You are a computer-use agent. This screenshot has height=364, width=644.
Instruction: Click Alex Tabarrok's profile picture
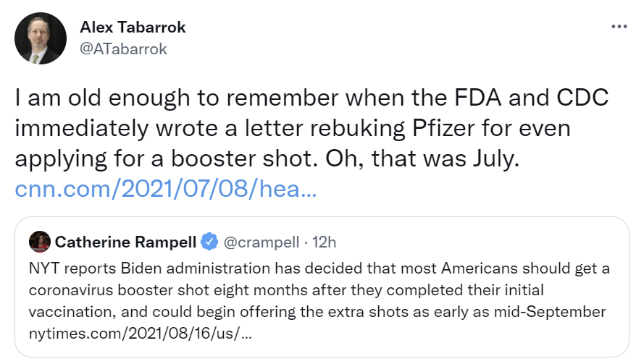coord(40,38)
